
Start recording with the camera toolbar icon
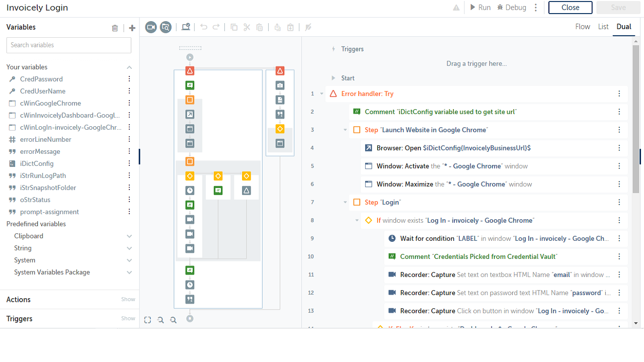tap(151, 27)
